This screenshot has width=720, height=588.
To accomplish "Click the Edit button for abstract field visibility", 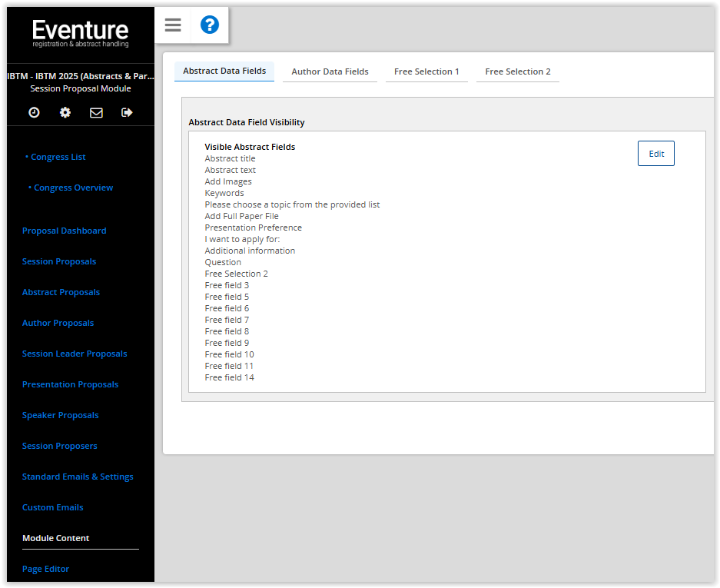I will (655, 153).
